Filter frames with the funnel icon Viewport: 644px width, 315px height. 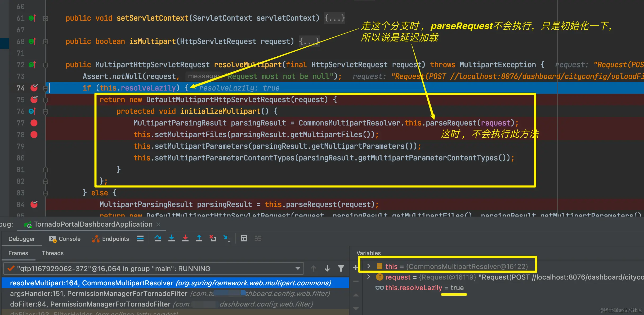tap(341, 269)
